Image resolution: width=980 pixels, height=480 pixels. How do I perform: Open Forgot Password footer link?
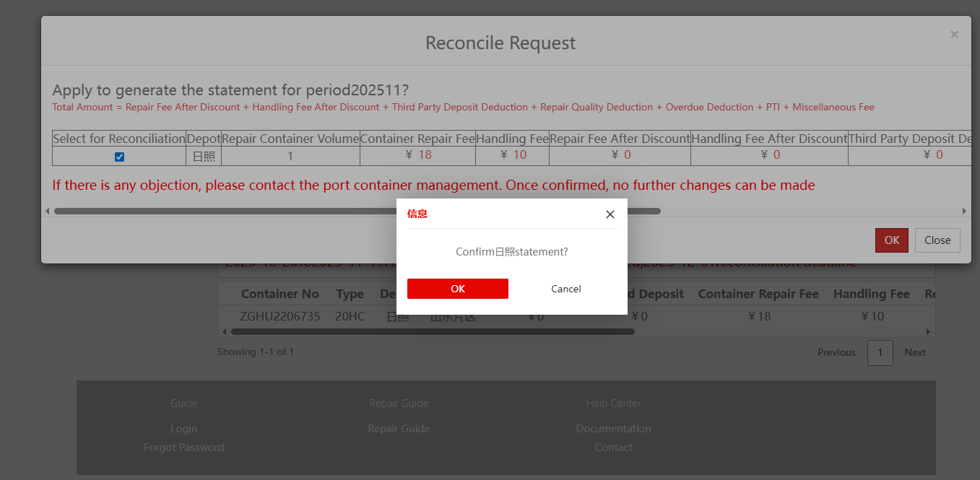point(183,448)
